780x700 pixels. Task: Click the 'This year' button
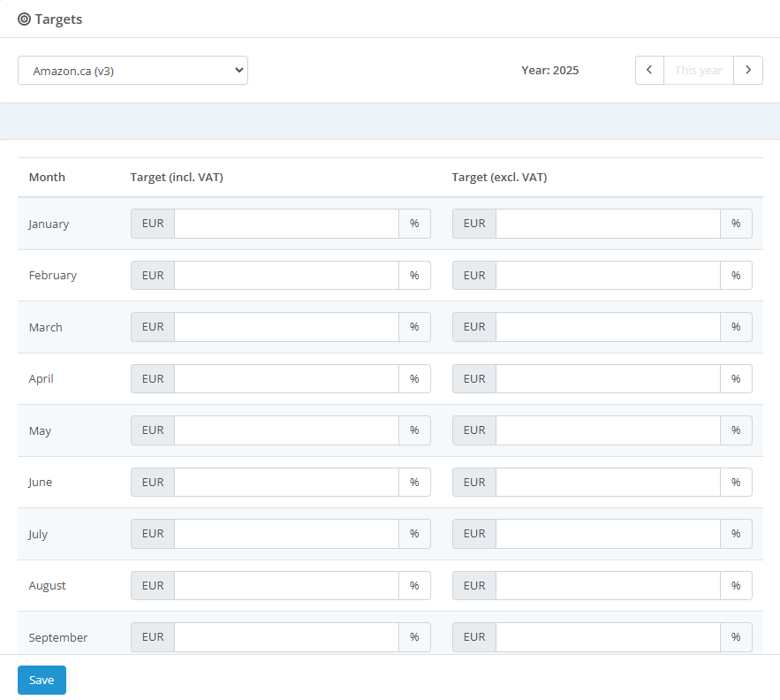698,70
